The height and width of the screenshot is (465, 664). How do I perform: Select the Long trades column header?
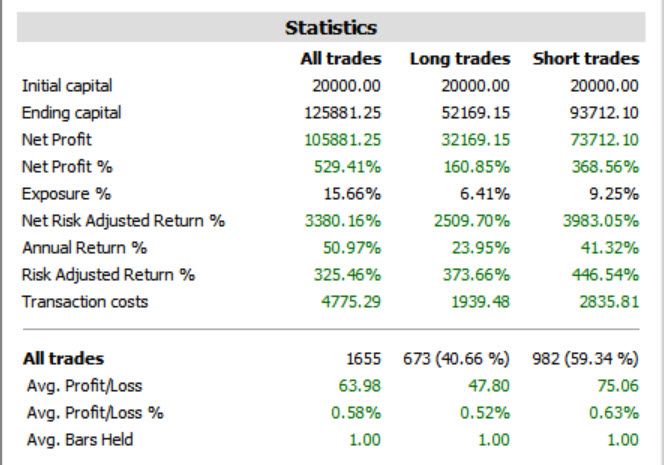pyautogui.click(x=459, y=59)
